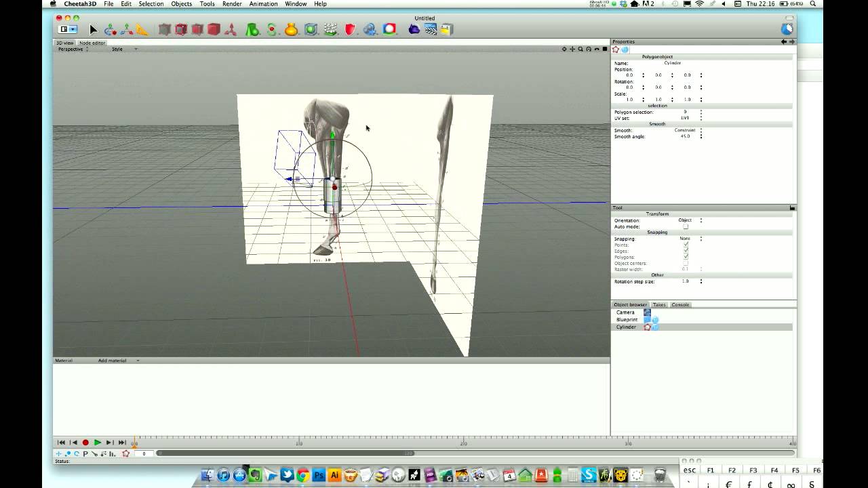Viewport: 868px width, 488px height.
Task: Open the Add material dropdown
Action: pos(119,361)
